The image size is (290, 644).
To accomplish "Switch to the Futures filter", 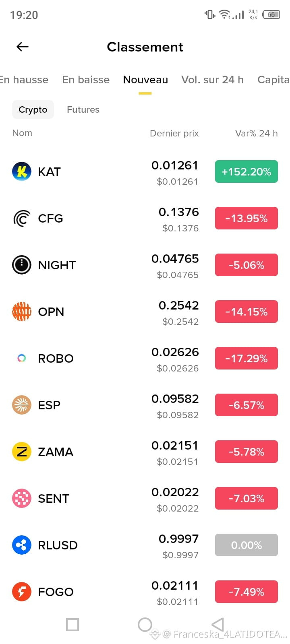I will click(83, 109).
